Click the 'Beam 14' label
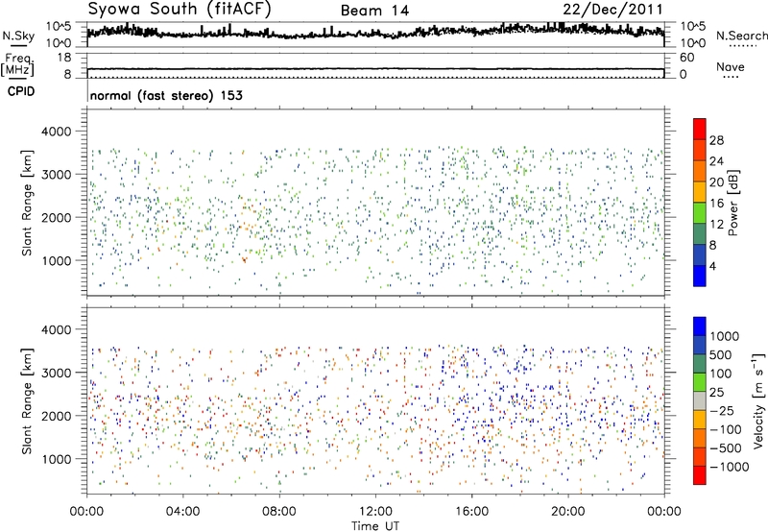 [374, 11]
